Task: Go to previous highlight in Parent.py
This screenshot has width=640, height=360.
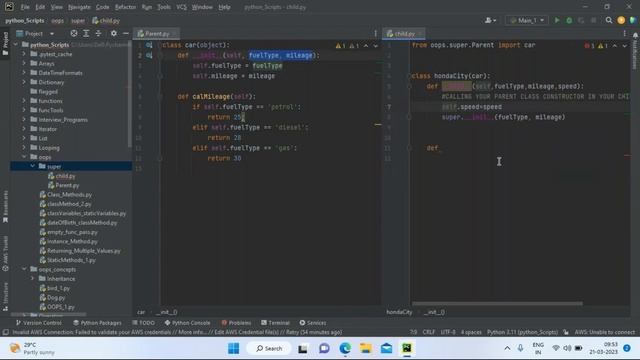Action: [366, 46]
